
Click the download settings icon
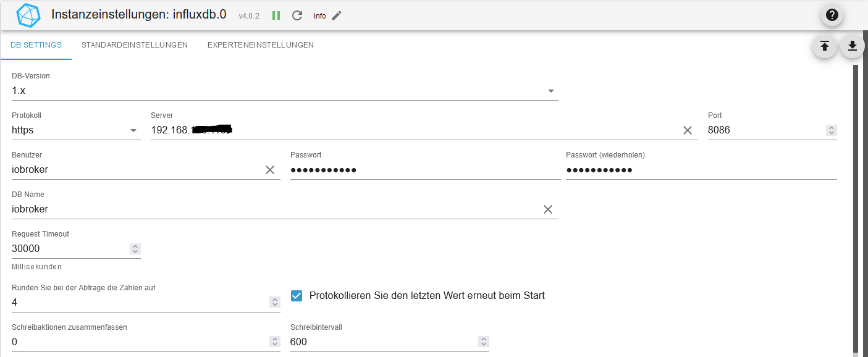(852, 46)
